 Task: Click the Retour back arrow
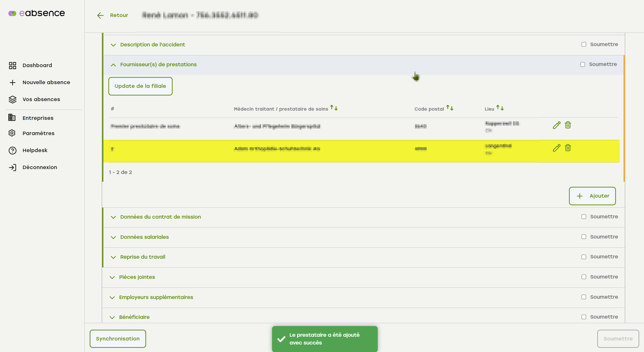coord(100,15)
